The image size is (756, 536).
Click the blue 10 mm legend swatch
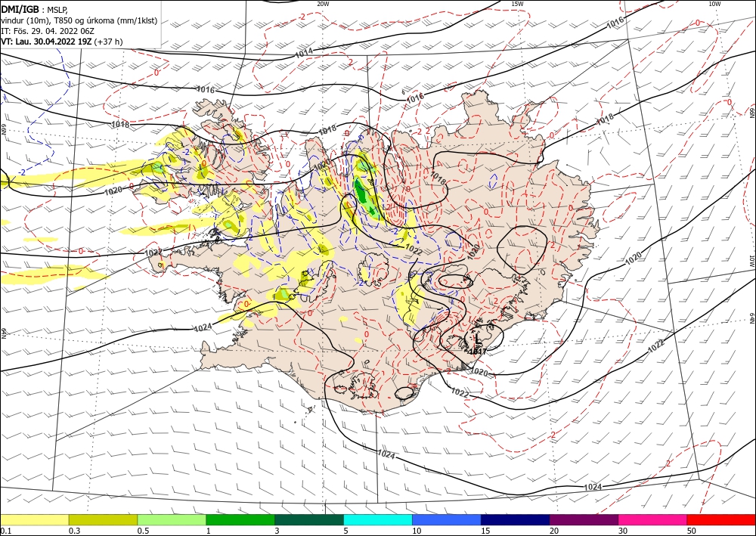[x=447, y=520]
